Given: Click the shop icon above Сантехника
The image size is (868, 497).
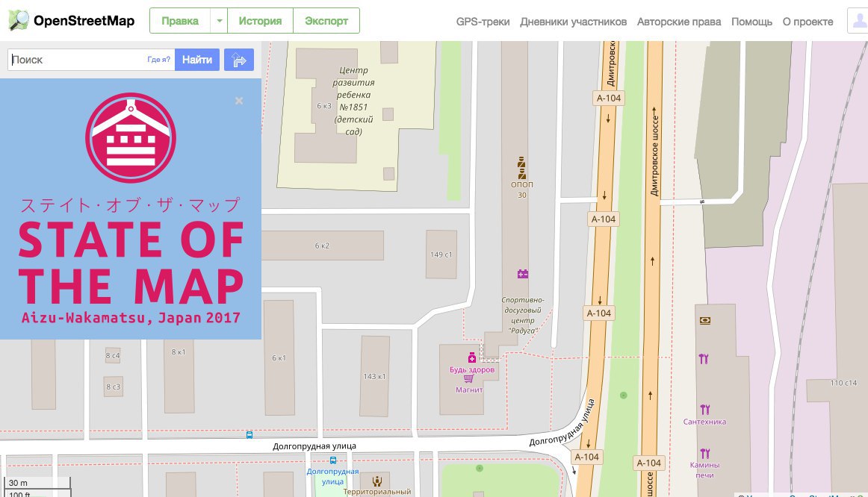Looking at the screenshot, I should (704, 410).
